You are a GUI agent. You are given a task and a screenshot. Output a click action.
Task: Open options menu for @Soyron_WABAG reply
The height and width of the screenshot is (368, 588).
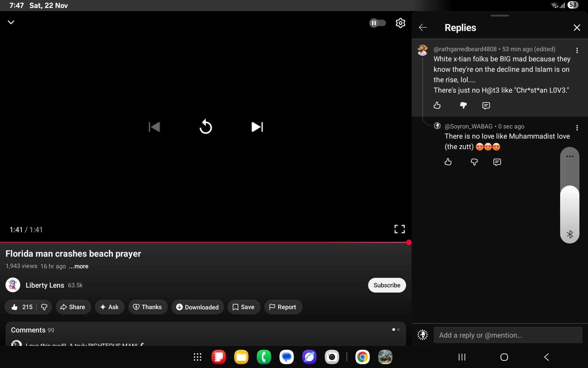(x=577, y=128)
